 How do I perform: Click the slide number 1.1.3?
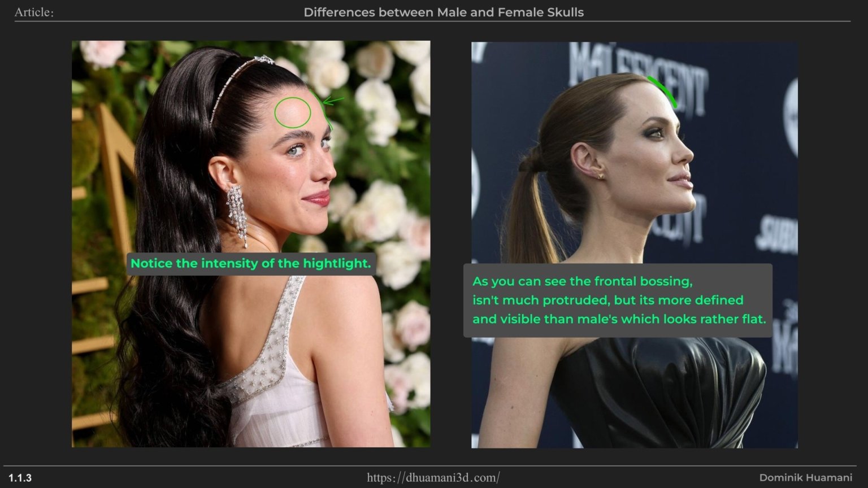20,478
